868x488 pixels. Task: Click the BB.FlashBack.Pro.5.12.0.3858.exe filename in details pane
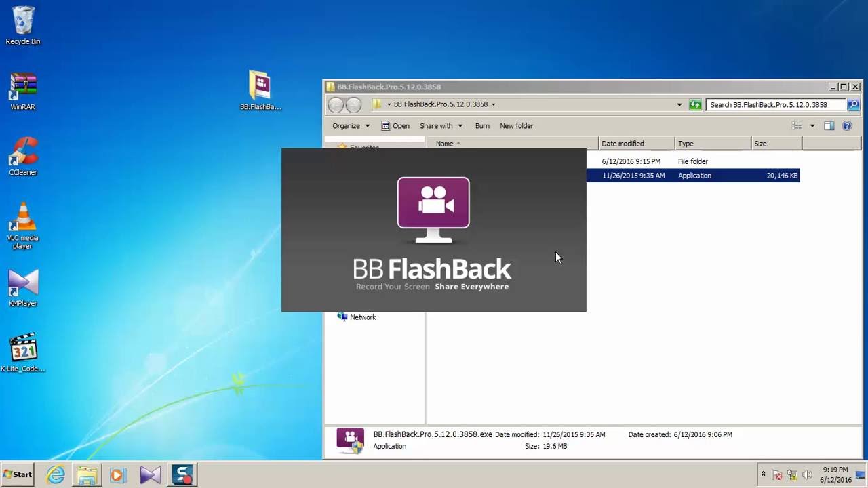click(433, 434)
